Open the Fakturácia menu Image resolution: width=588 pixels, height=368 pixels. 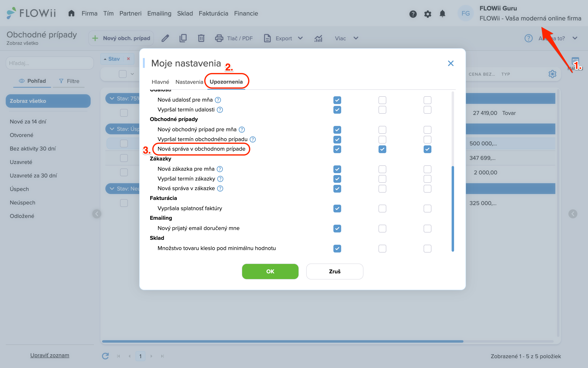click(x=213, y=13)
